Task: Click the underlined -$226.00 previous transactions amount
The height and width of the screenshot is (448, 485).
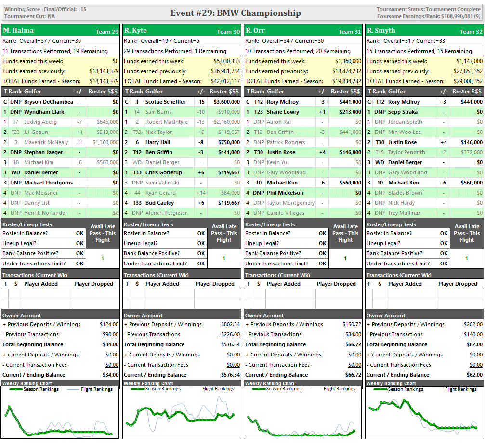Action: (229, 334)
